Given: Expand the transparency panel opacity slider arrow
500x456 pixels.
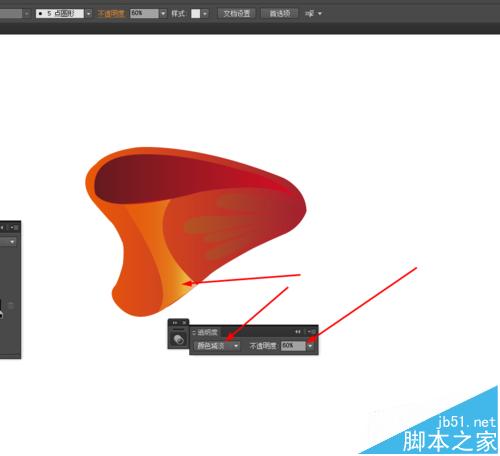Looking at the screenshot, I should pyautogui.click(x=310, y=346).
